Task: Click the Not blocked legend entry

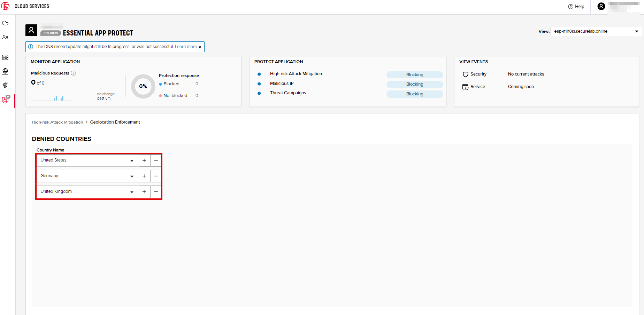Action: coord(175,96)
